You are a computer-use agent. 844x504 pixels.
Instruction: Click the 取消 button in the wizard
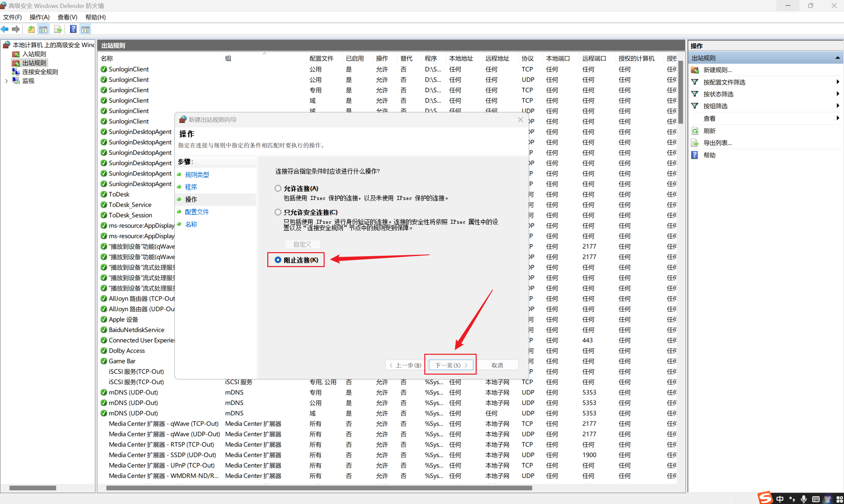(x=497, y=365)
